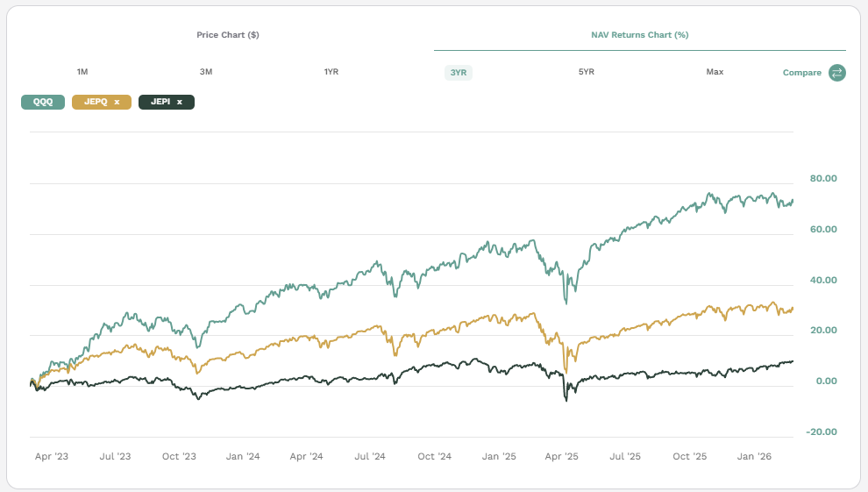The image size is (868, 492).
Task: Click the JEPQ line's April 2025 trough
Action: [x=566, y=373]
